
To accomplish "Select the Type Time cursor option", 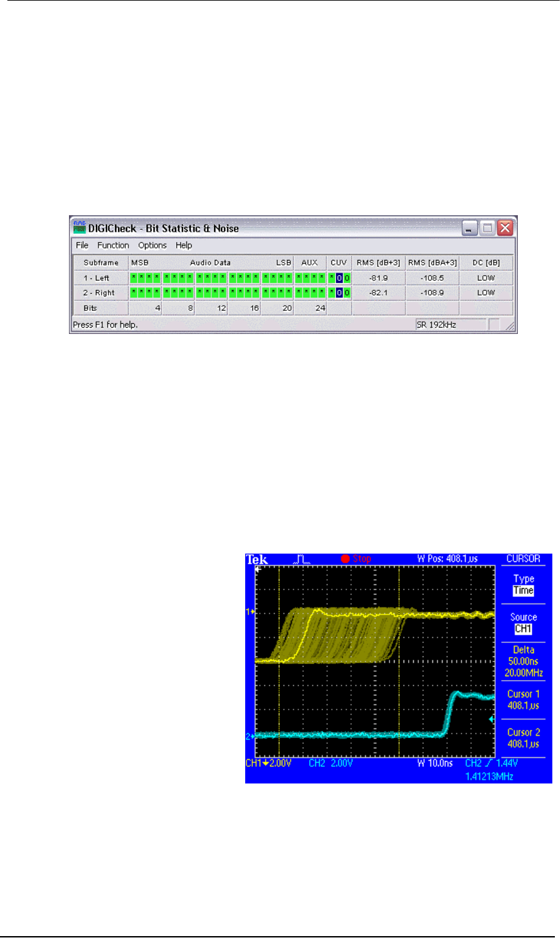I will 523,585.
